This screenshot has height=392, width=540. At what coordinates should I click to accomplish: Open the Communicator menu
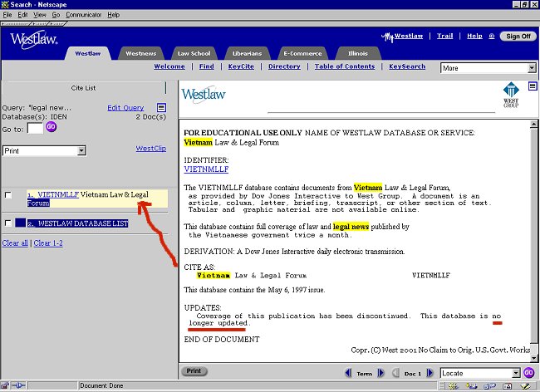point(84,15)
